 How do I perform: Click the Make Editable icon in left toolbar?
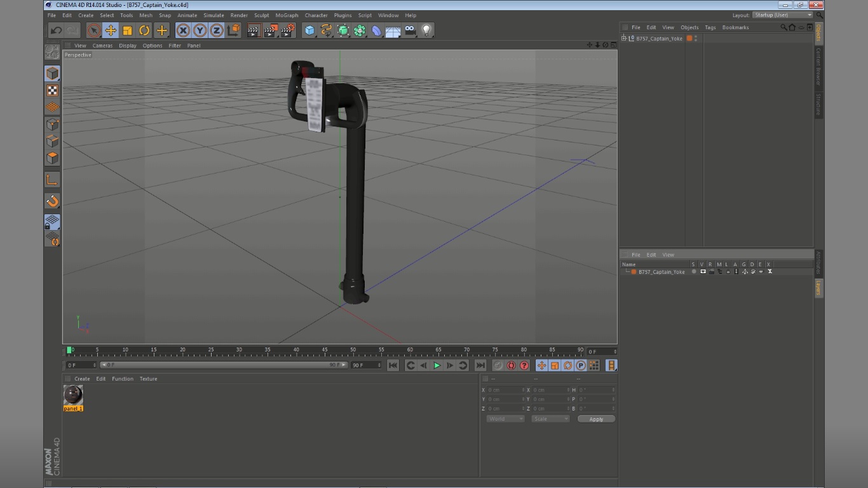(52, 52)
